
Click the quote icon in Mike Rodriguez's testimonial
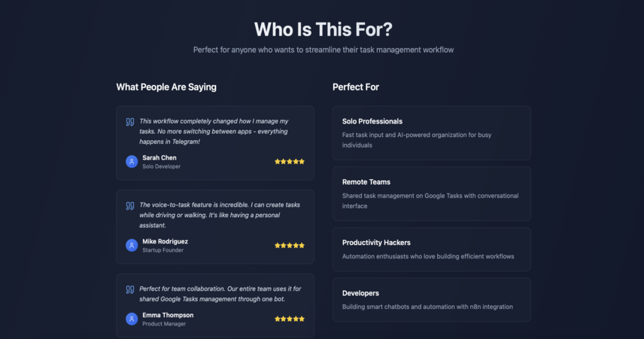click(x=130, y=206)
